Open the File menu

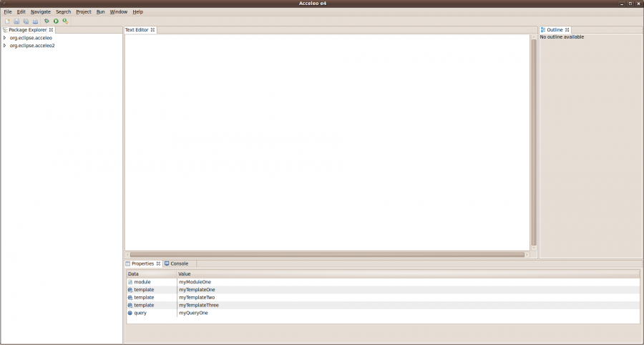8,12
